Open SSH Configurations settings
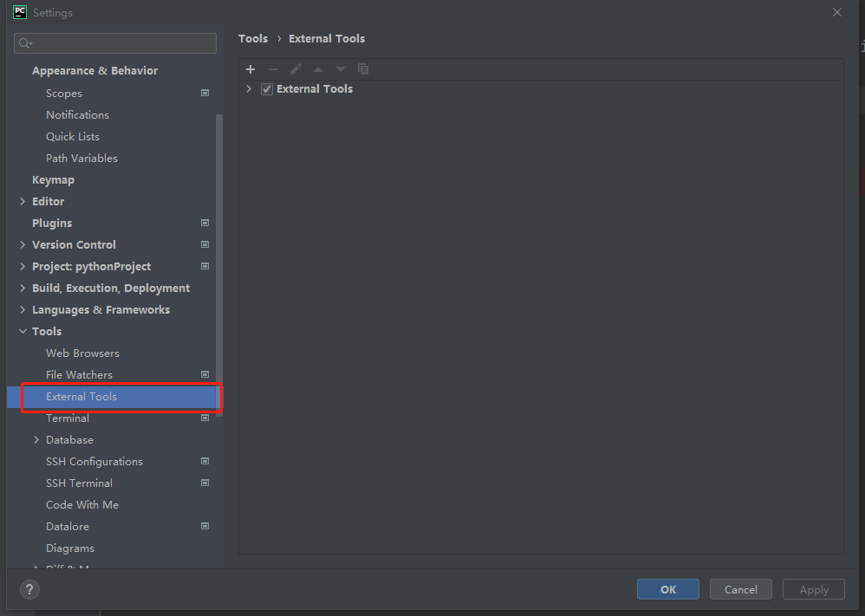 click(x=94, y=461)
